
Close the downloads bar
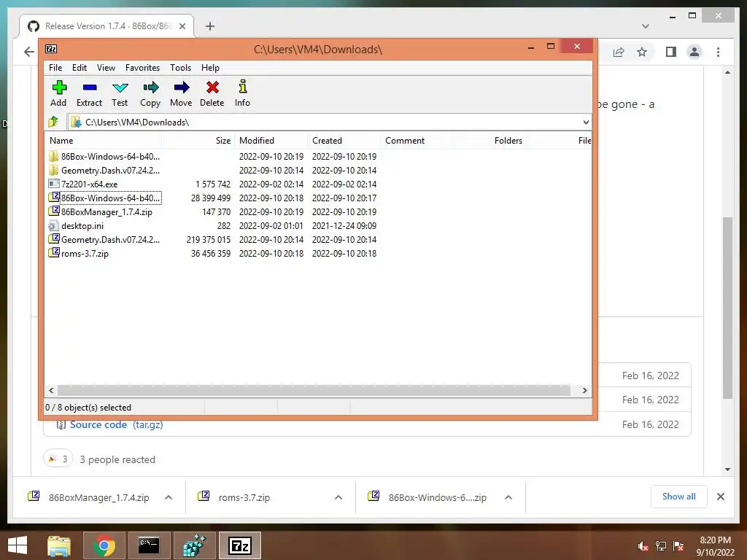(721, 497)
